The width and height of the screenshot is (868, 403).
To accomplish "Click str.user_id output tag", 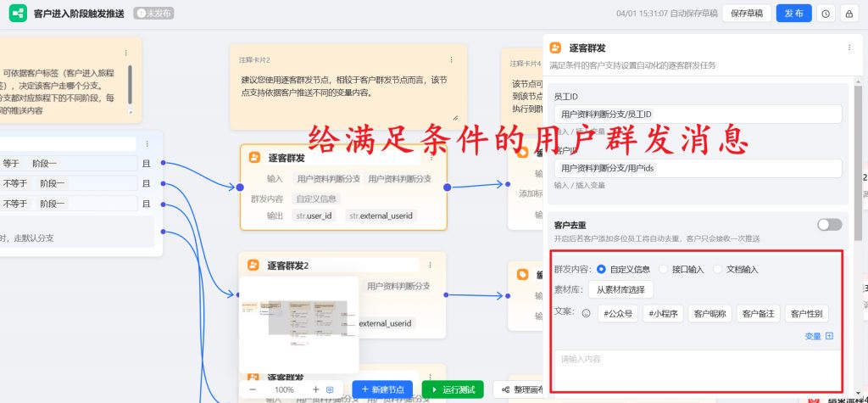I will (314, 215).
